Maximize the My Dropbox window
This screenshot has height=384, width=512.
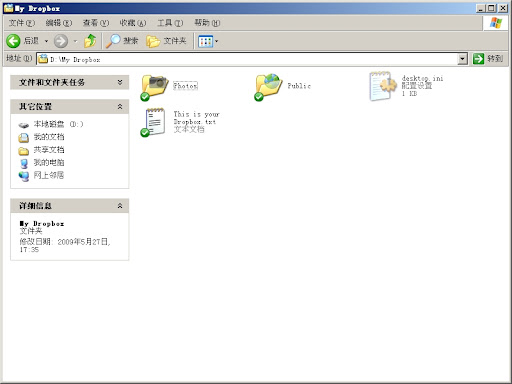(491, 8)
